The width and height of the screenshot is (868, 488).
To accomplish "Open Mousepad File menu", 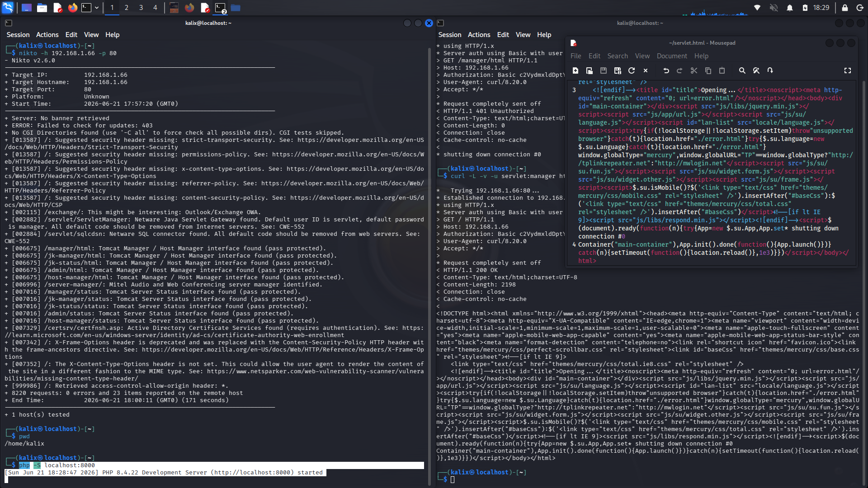I will (576, 56).
